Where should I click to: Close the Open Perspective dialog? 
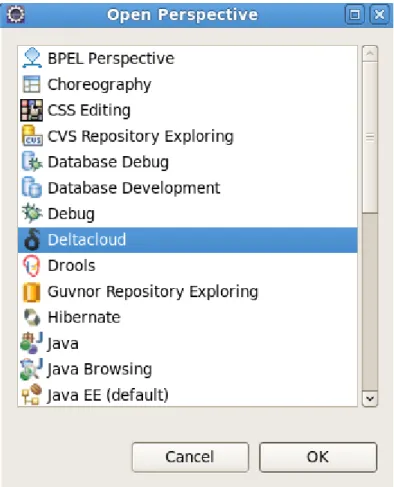[379, 14]
